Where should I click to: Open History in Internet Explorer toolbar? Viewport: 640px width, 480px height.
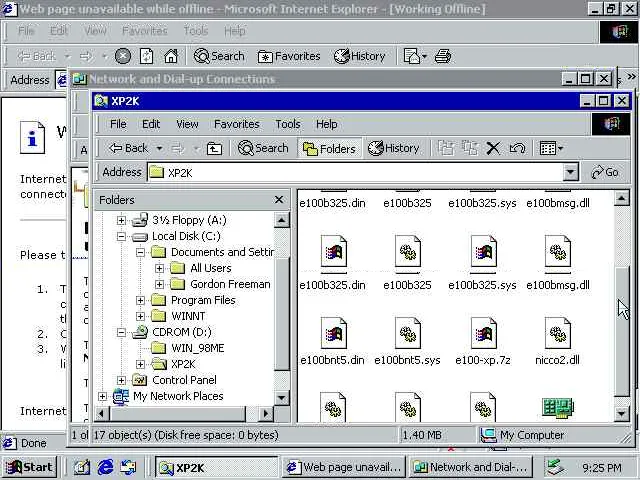pyautogui.click(x=360, y=56)
